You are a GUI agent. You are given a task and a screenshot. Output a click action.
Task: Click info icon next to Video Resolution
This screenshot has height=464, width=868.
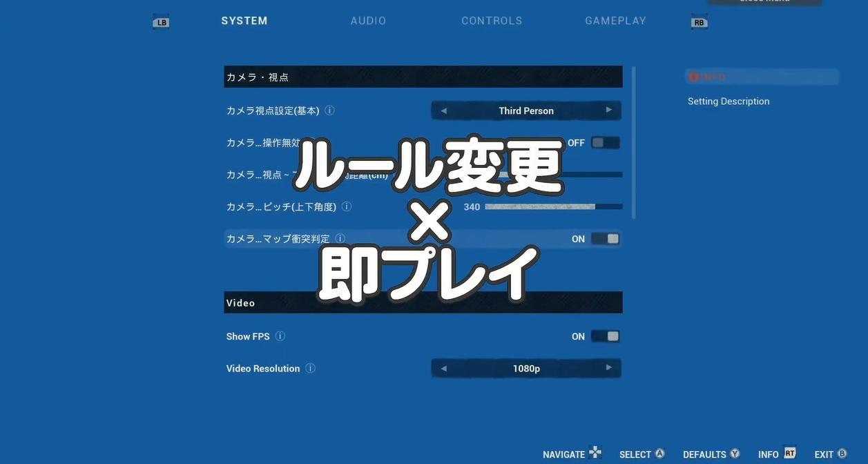310,368
